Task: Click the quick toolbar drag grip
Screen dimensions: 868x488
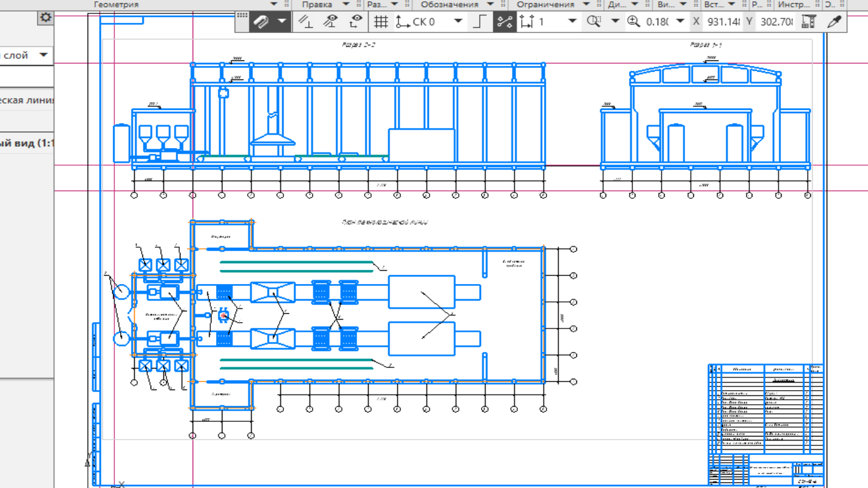Action: pos(242,16)
